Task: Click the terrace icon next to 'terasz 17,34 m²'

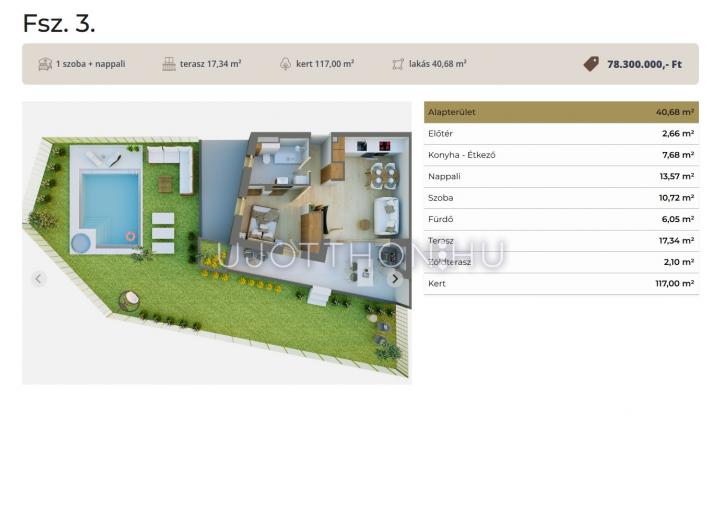Action: click(169, 64)
